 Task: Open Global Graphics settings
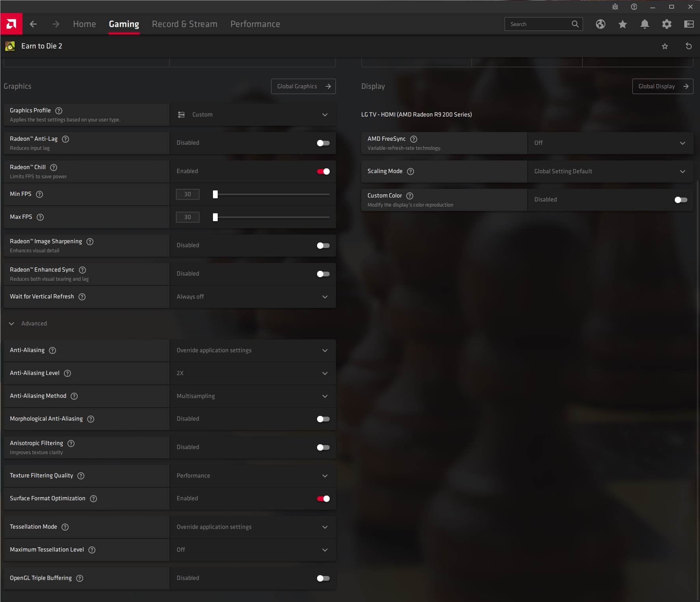tap(303, 86)
